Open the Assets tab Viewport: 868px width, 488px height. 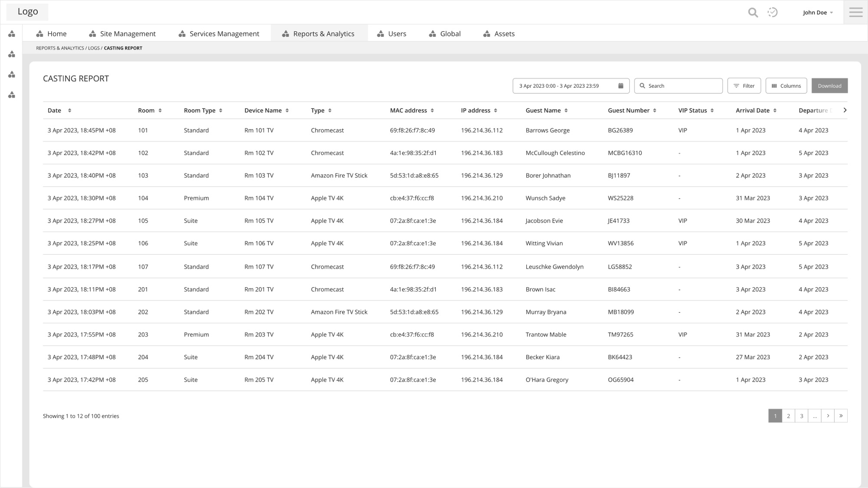click(x=499, y=34)
